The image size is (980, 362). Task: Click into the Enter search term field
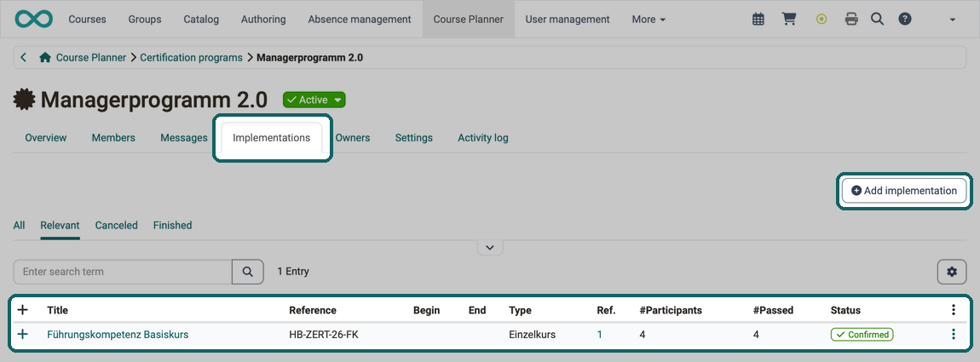123,272
